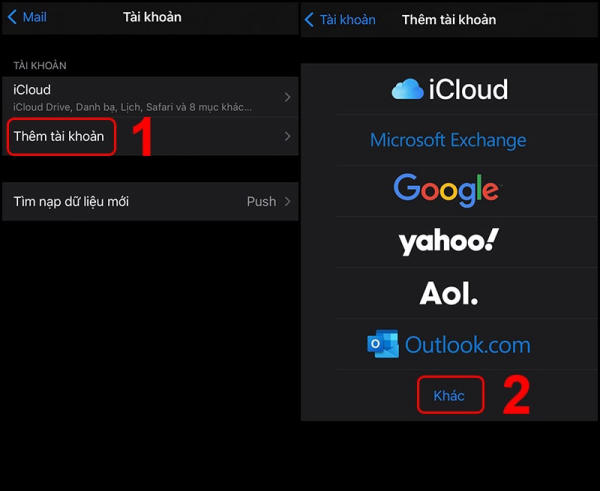This screenshot has height=491, width=600.
Task: Expand Thêm tài khoản chevron arrow
Action: tap(288, 136)
